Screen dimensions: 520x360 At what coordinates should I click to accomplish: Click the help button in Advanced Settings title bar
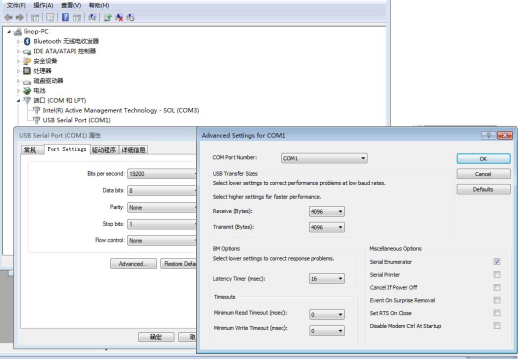(488, 135)
